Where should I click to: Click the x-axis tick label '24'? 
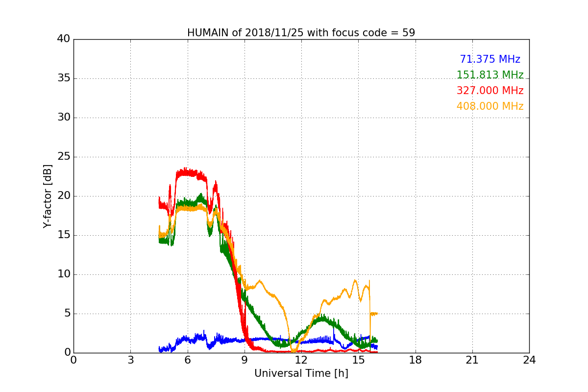[529, 360]
